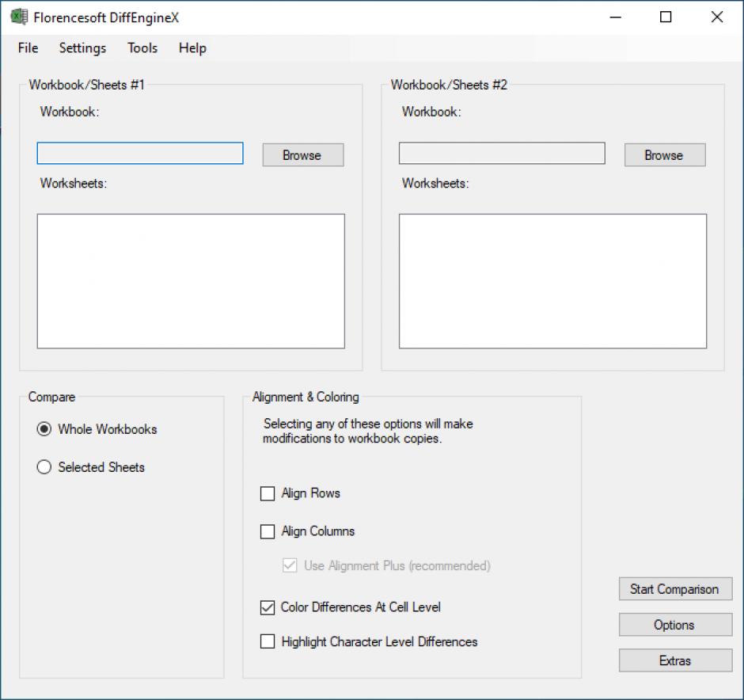Close the DiffEngineX window

[717, 17]
